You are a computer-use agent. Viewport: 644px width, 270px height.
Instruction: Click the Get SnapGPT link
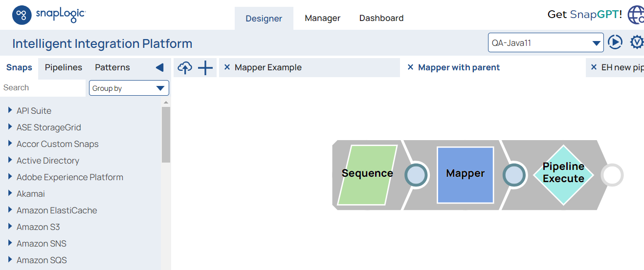point(584,15)
